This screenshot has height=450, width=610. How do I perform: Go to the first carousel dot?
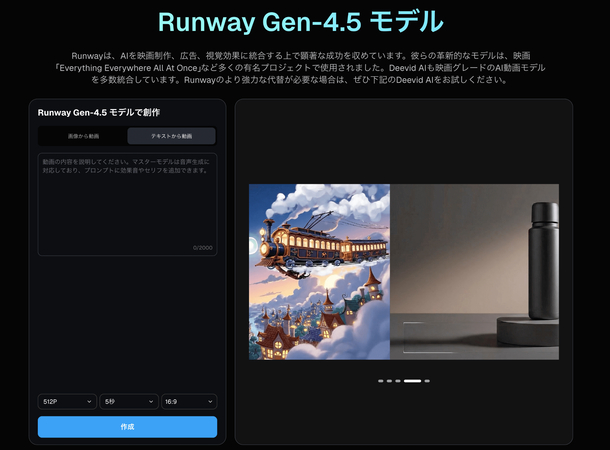pyautogui.click(x=380, y=381)
